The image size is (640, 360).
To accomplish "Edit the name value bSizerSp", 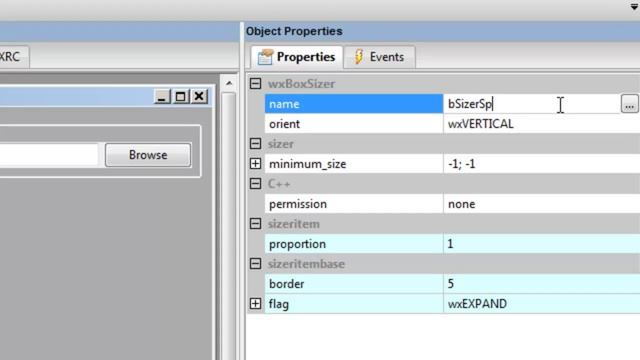I will click(x=531, y=104).
